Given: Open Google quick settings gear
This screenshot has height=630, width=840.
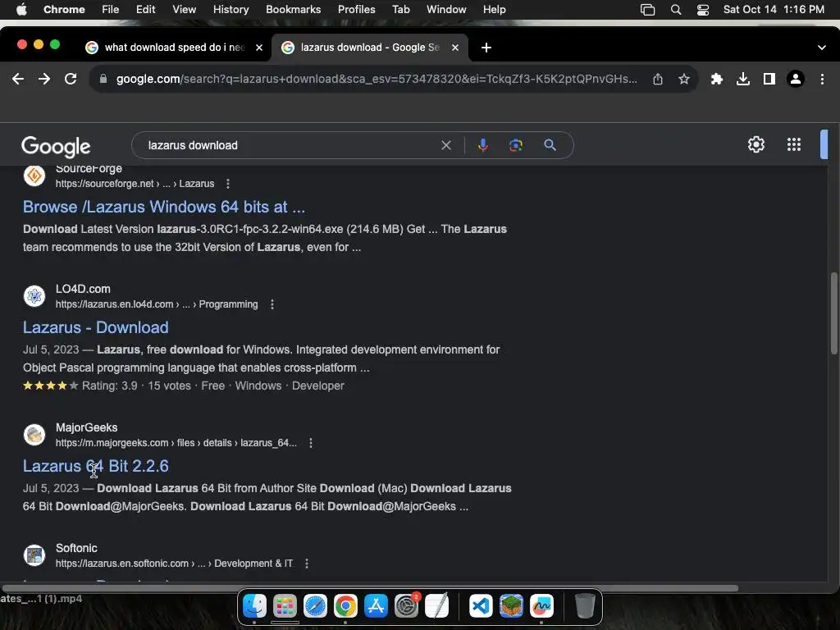Looking at the screenshot, I should pyautogui.click(x=756, y=144).
